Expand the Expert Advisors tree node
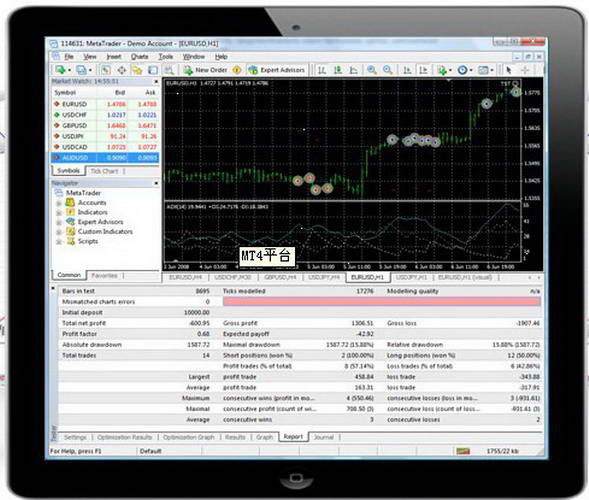 pyautogui.click(x=59, y=222)
